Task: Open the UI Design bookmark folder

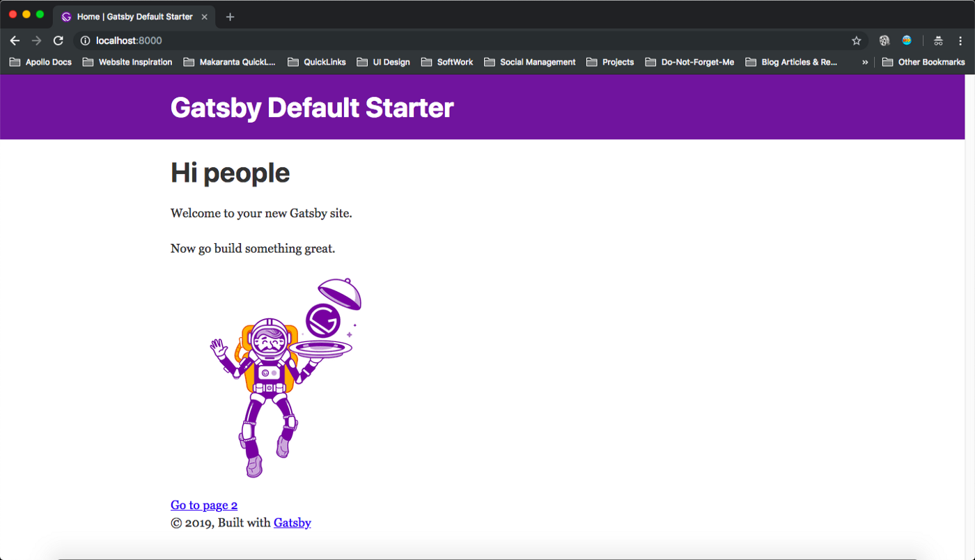Action: click(384, 62)
